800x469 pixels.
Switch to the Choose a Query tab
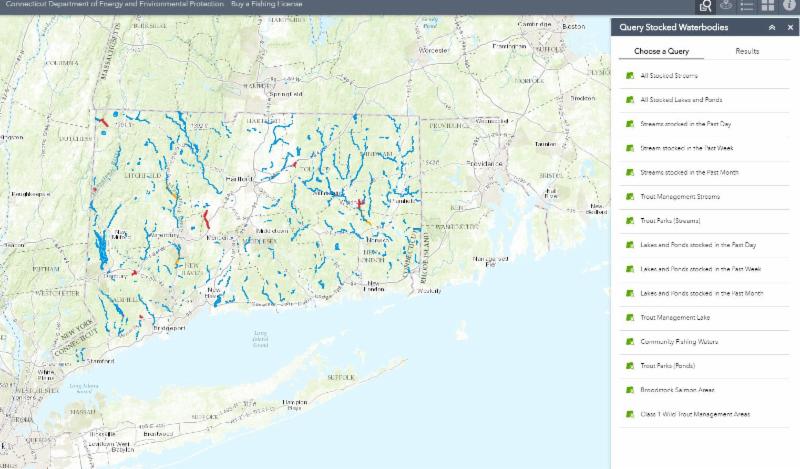pyautogui.click(x=661, y=51)
